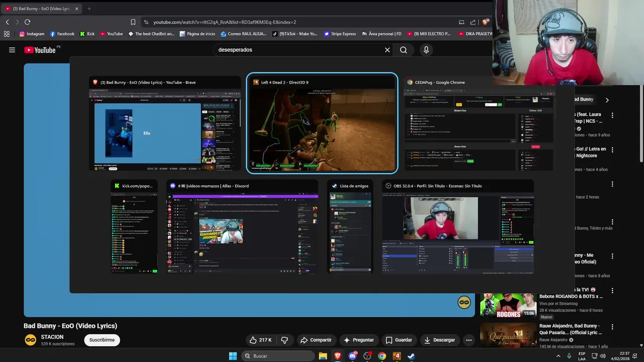
Task: Switch to Bad Bunny YouTube Brave window
Action: click(165, 123)
